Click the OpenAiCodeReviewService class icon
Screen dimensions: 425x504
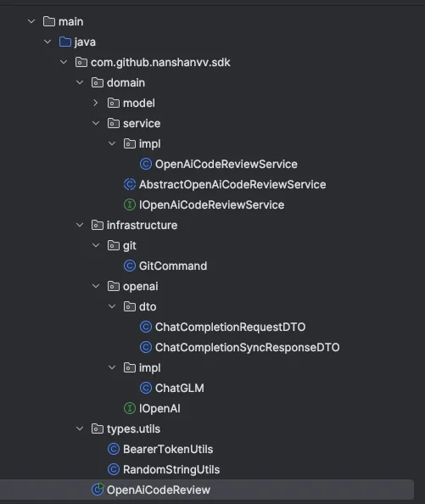(146, 165)
